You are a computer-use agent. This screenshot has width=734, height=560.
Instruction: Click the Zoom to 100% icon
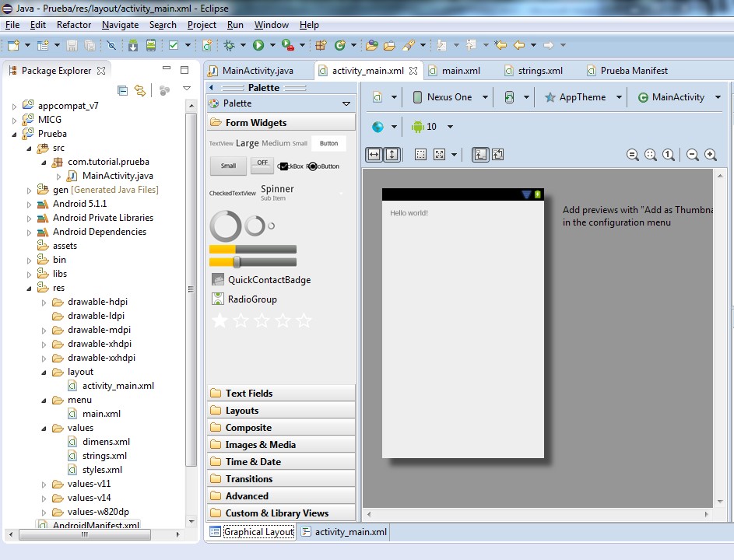click(669, 155)
